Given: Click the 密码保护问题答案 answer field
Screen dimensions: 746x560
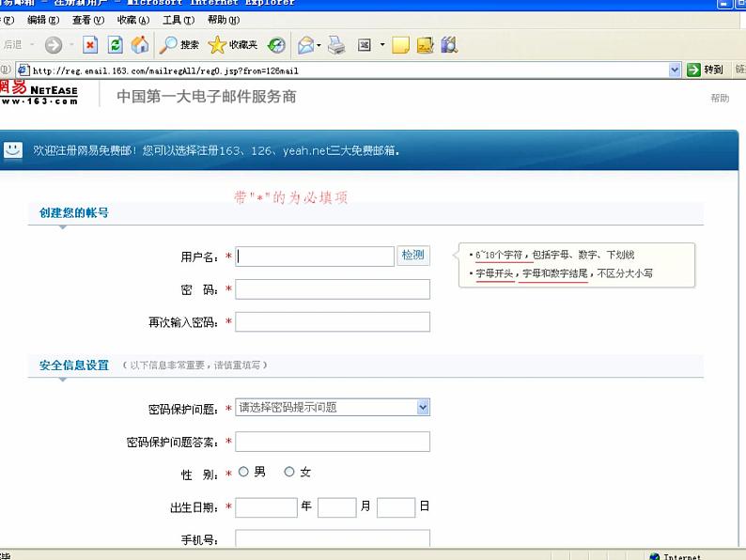Looking at the screenshot, I should (333, 442).
